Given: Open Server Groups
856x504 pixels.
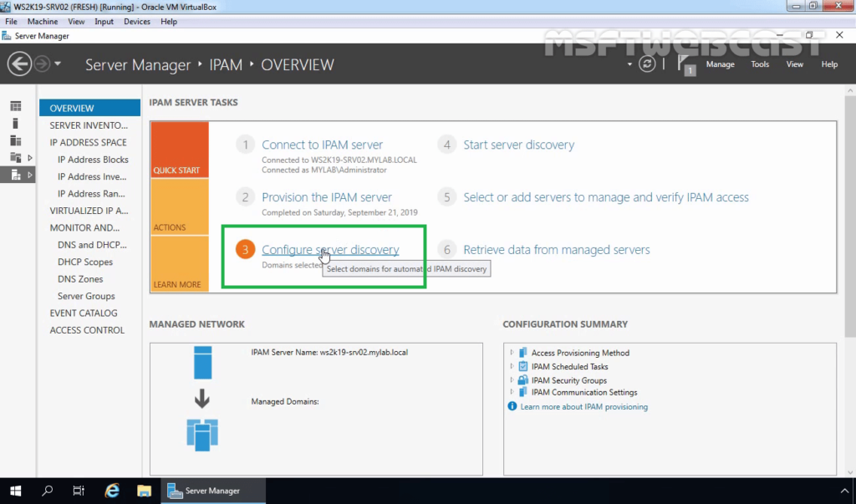Looking at the screenshot, I should click(x=86, y=296).
